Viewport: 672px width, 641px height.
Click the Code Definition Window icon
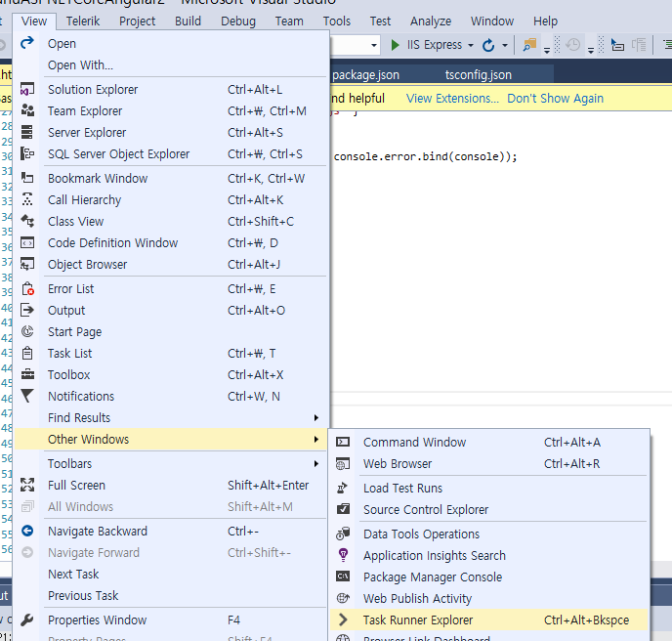tap(27, 242)
